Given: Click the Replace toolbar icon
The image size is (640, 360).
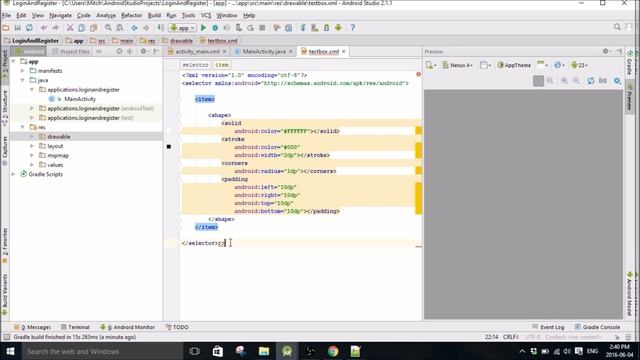Looking at the screenshot, I should 120,28.
